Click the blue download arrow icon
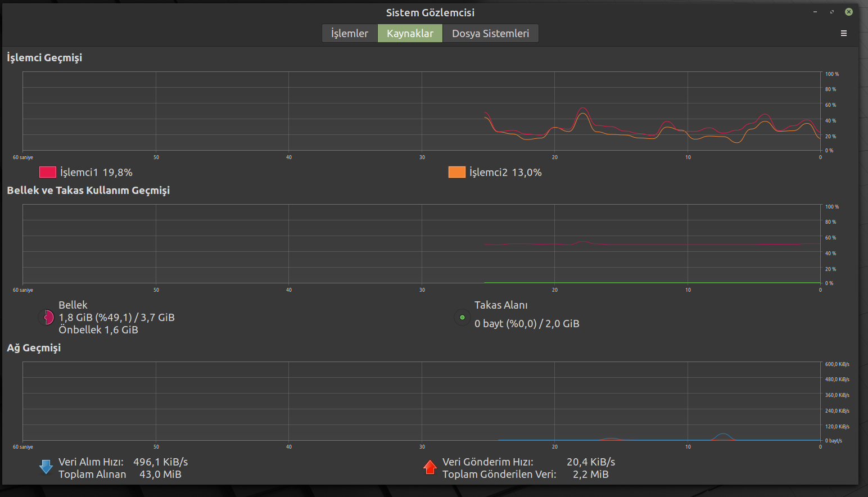Image resolution: width=868 pixels, height=497 pixels. (46, 467)
